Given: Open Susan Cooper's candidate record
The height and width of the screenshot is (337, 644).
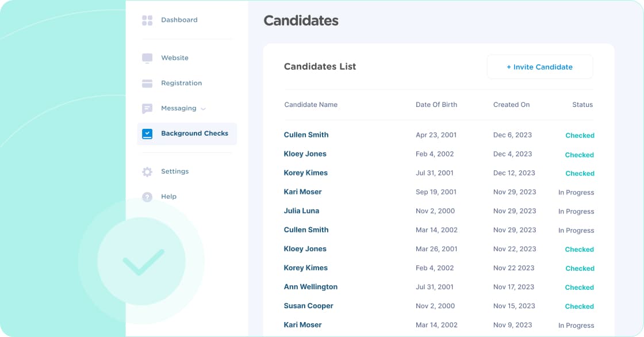Looking at the screenshot, I should pyautogui.click(x=308, y=306).
